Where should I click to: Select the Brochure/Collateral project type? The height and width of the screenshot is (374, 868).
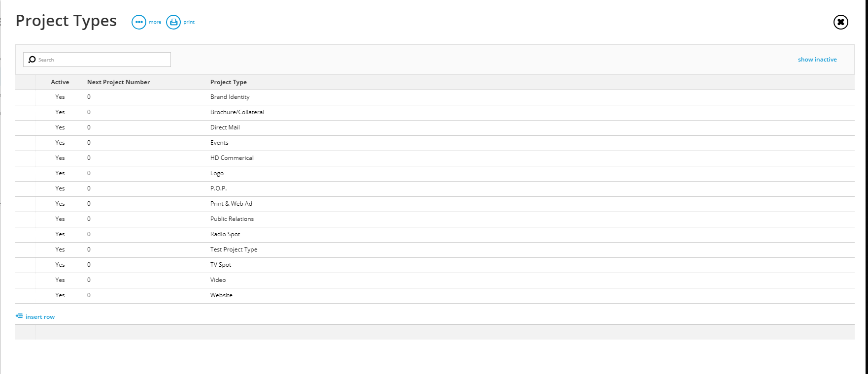tap(237, 112)
